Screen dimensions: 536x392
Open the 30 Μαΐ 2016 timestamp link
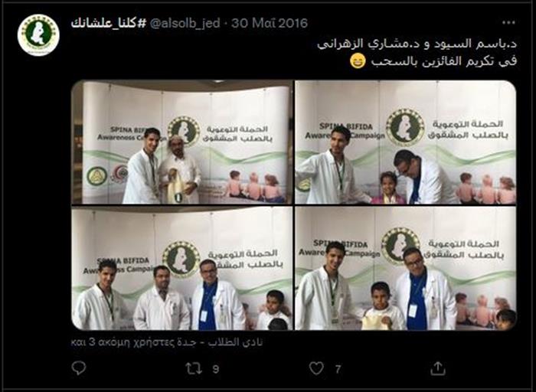coord(270,23)
